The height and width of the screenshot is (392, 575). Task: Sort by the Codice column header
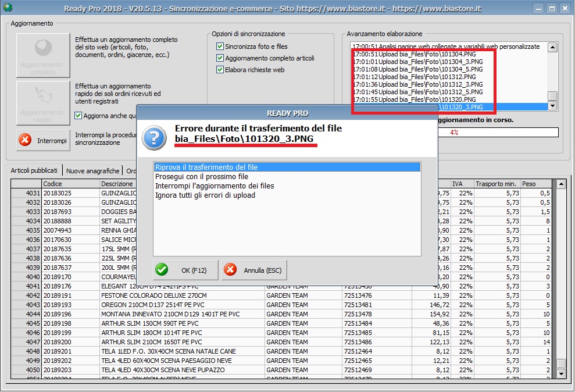[70, 184]
